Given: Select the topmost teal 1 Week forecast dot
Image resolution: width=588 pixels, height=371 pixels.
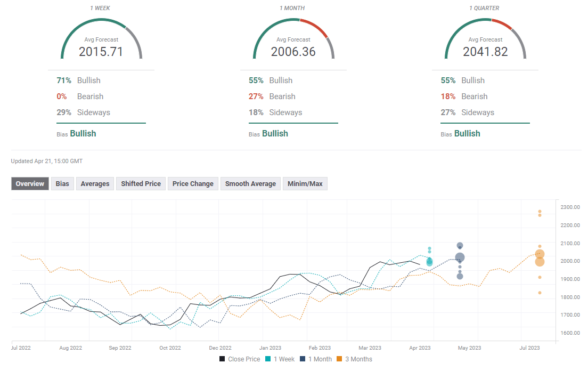Looking at the screenshot, I should tap(430, 248).
